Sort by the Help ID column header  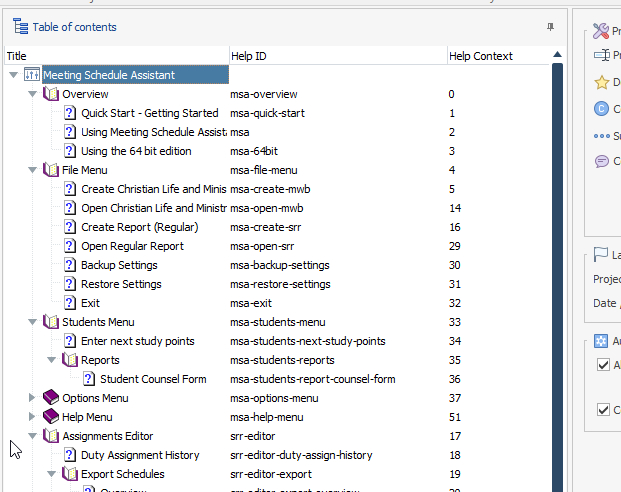338,56
